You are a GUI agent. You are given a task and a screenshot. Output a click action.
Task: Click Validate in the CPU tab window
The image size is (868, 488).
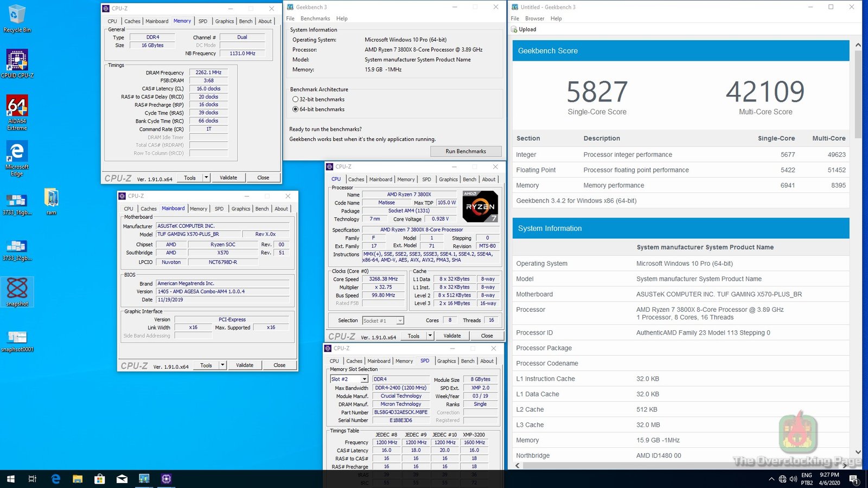coord(452,336)
